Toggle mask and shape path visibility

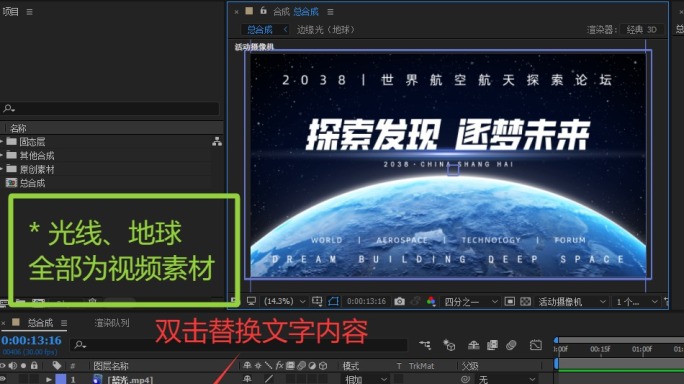point(333,301)
